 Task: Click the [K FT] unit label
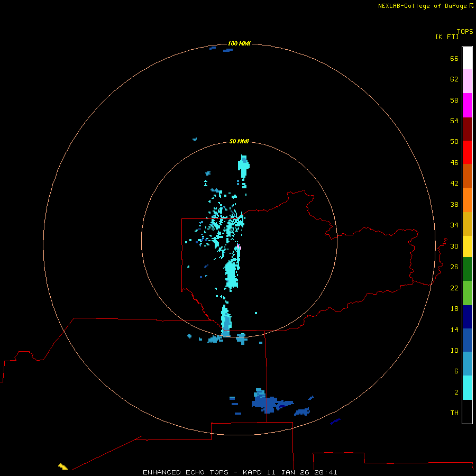click(x=447, y=36)
